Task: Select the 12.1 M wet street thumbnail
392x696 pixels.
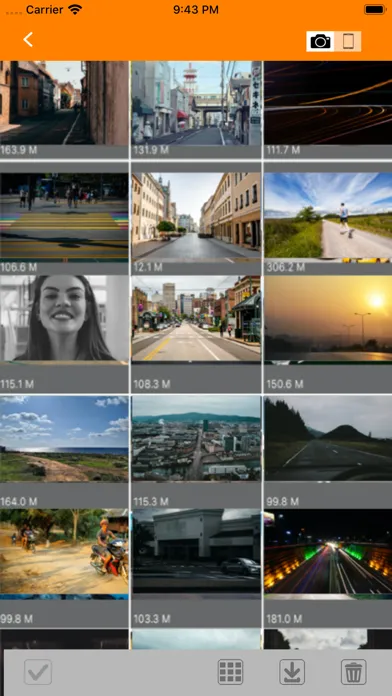Action: coord(196,217)
